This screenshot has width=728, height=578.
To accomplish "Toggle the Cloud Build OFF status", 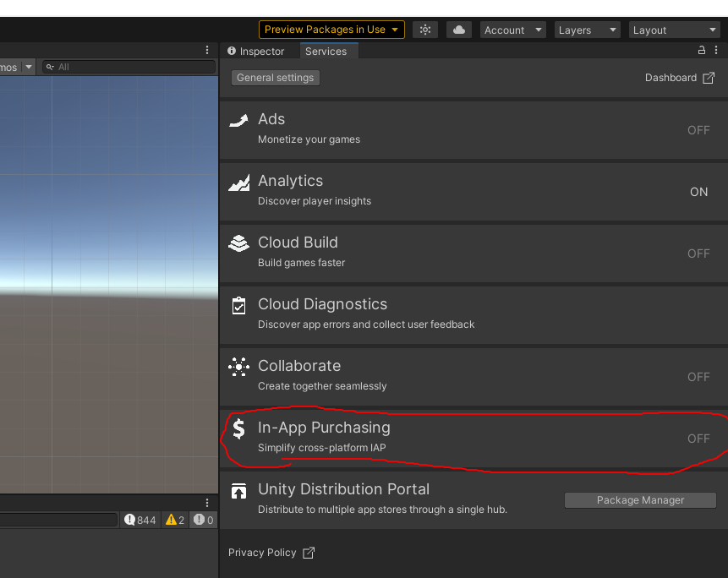I will [x=698, y=254].
